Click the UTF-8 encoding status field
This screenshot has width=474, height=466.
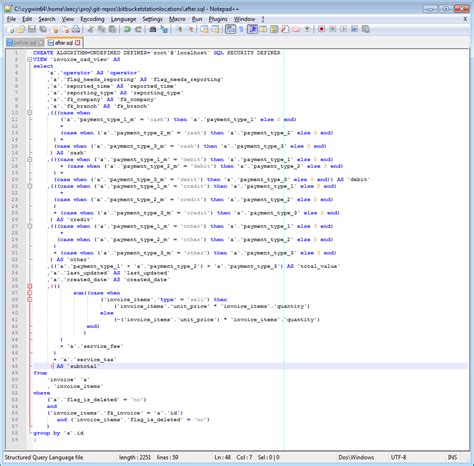click(x=398, y=457)
